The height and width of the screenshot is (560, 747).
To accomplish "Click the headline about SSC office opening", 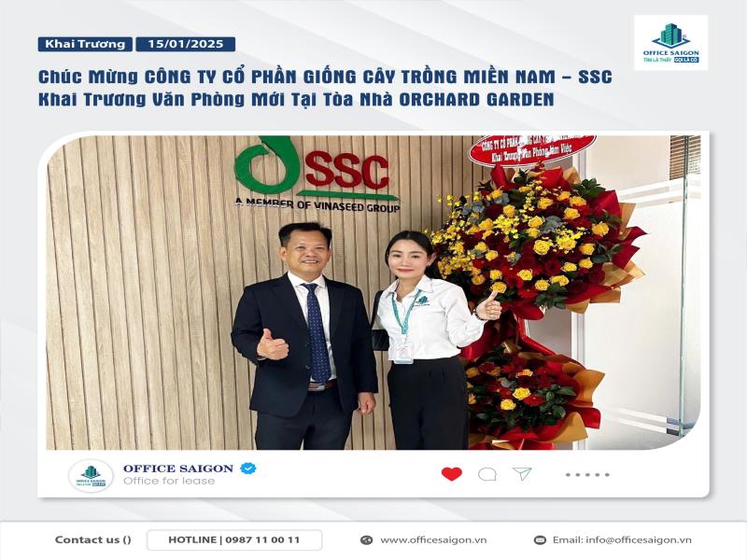I will click(x=325, y=88).
